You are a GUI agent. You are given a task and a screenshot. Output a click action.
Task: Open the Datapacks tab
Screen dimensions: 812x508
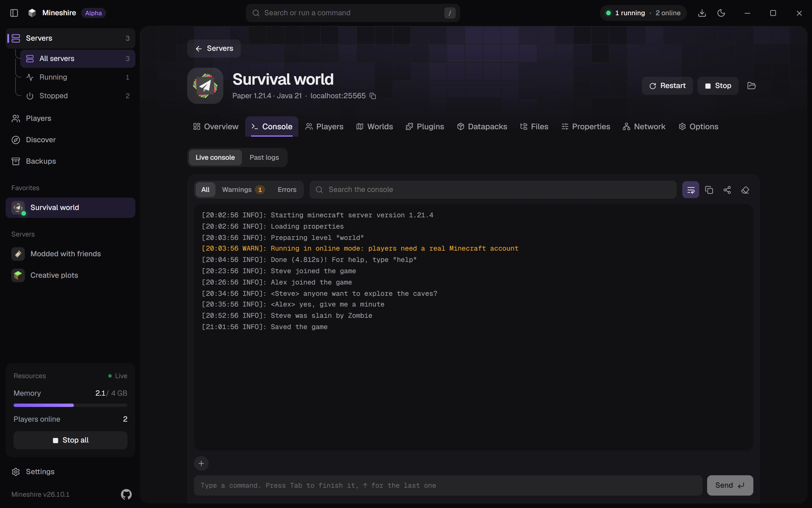[x=482, y=127]
